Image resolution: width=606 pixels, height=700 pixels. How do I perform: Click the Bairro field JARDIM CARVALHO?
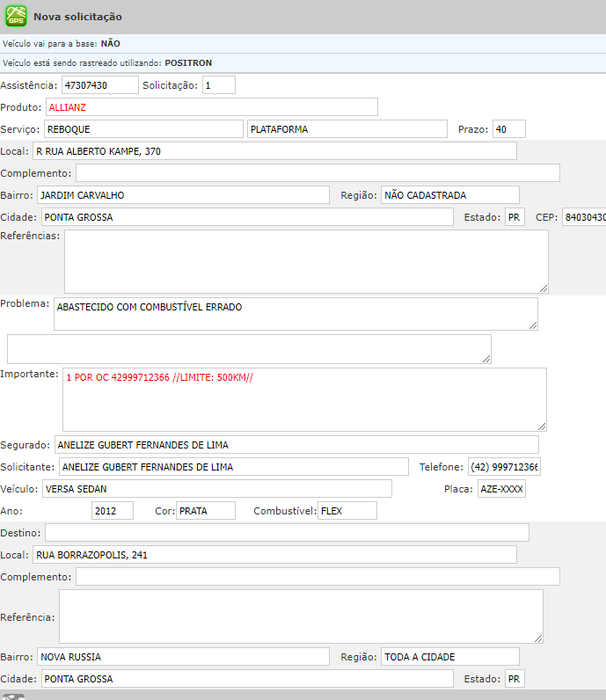(x=183, y=195)
